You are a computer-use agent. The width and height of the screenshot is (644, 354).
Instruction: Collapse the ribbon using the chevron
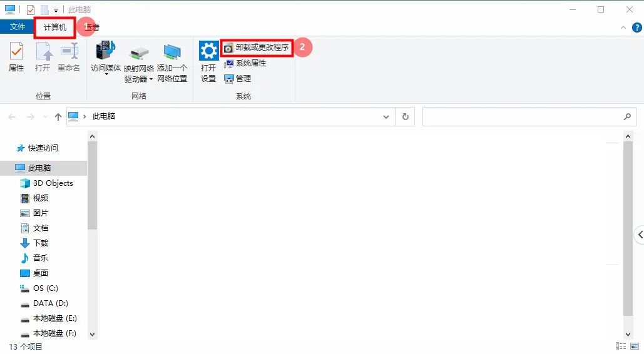[x=623, y=28]
